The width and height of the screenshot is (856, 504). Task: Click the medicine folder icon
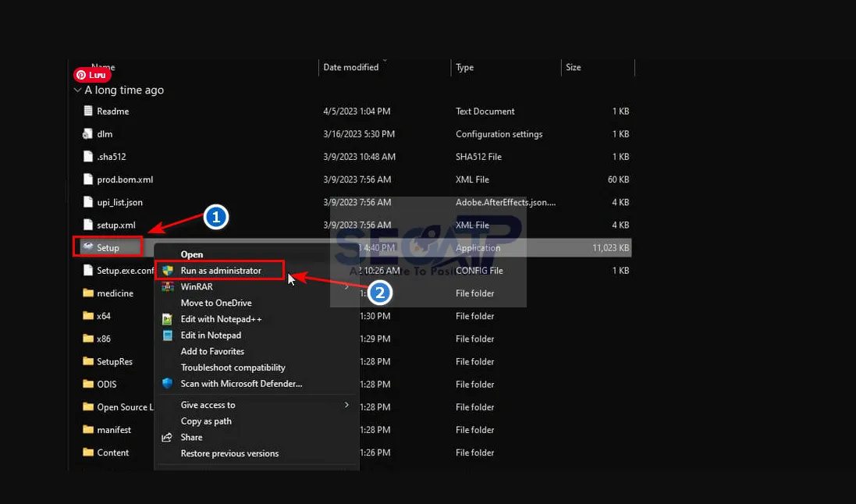(88, 293)
